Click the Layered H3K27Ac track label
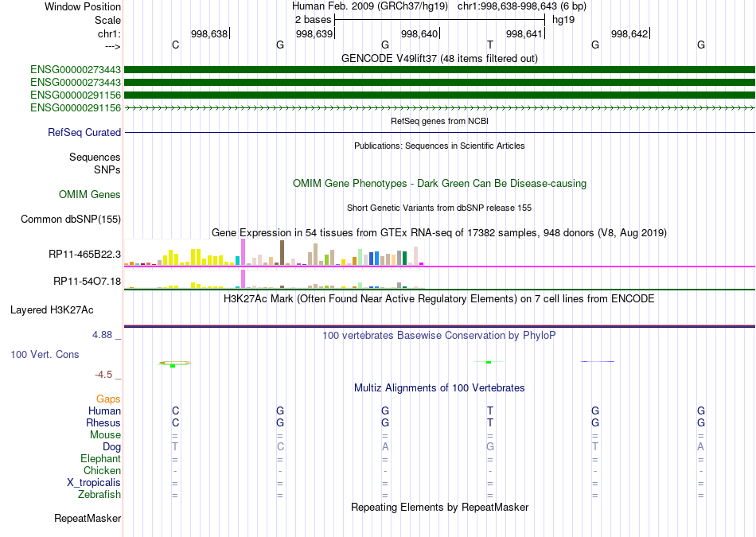Image resolution: width=756 pixels, height=537 pixels. [x=52, y=309]
